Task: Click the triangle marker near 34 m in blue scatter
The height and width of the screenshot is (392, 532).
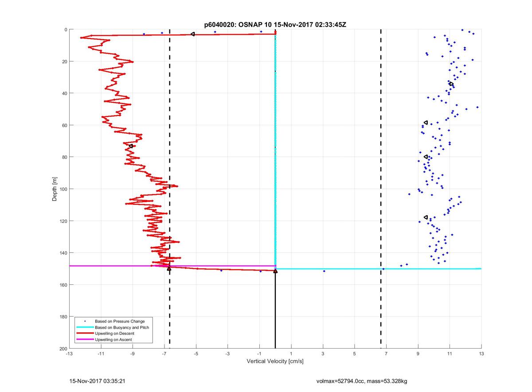Action: click(x=451, y=84)
